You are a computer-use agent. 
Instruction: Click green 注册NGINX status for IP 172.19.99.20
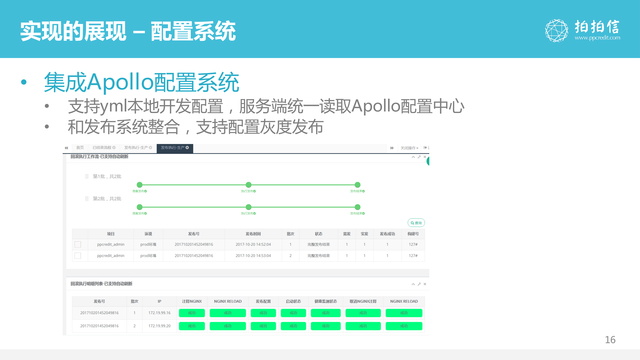(x=192, y=326)
